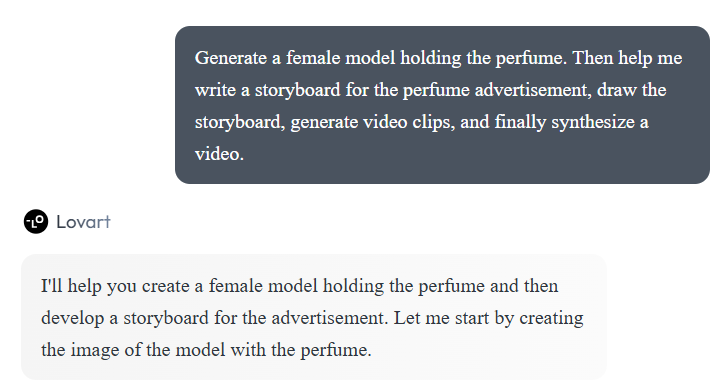Click the Lovart name label beside the logo
The image size is (725, 386).
83,222
